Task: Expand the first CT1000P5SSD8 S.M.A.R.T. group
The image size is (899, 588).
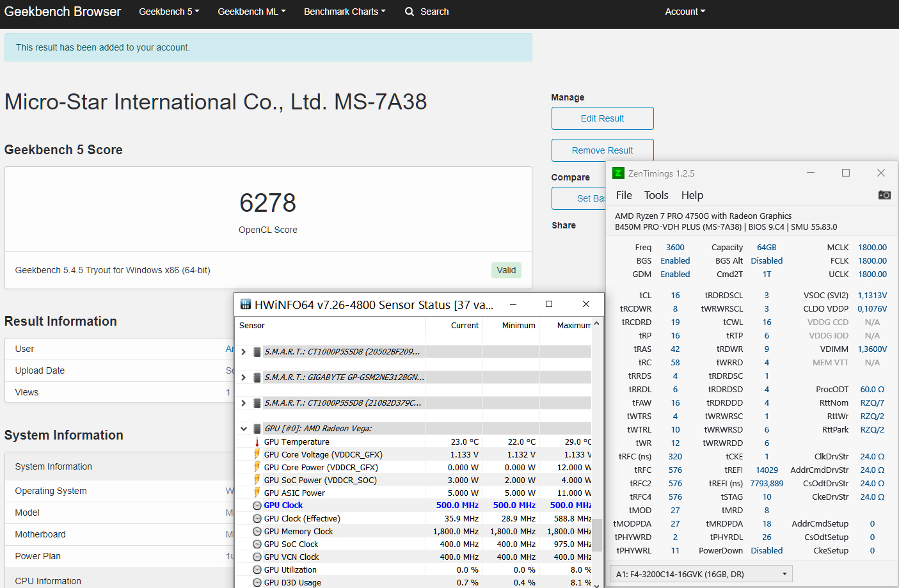Action: click(243, 352)
